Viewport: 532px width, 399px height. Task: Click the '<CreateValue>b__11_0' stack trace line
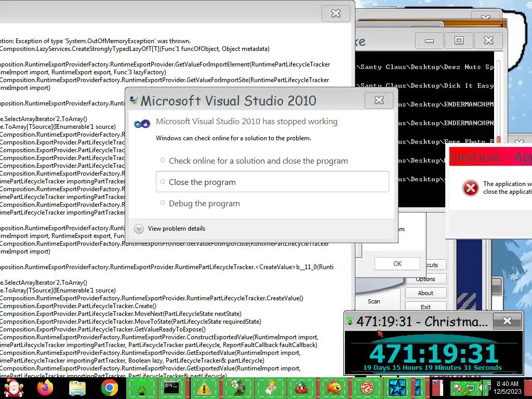pyautogui.click(x=167, y=267)
